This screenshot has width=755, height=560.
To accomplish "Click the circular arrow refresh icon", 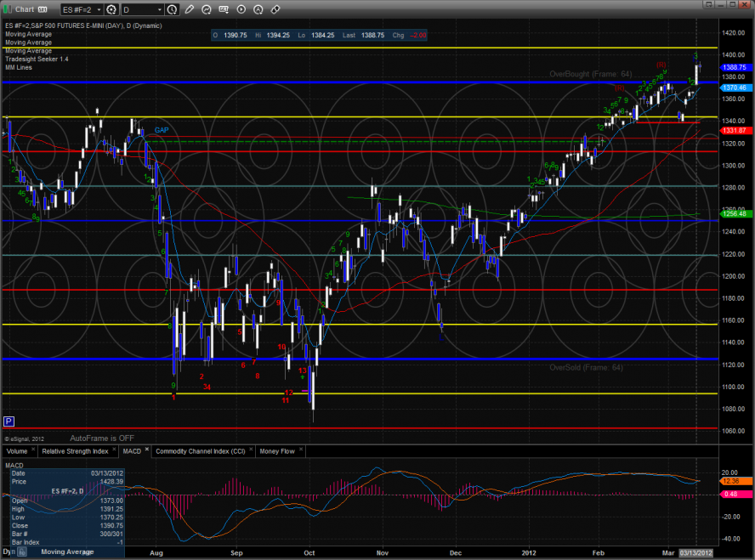I will [207, 9].
